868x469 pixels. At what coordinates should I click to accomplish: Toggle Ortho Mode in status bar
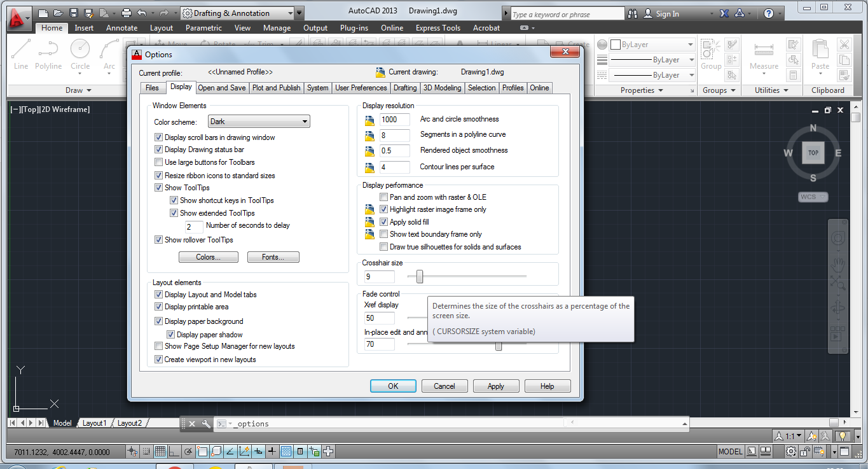[x=174, y=452]
